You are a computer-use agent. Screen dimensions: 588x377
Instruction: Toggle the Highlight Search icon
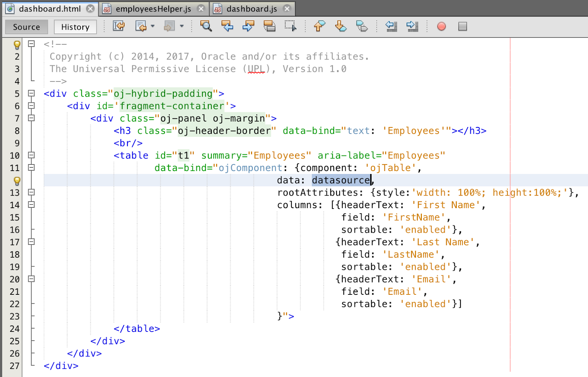click(x=270, y=26)
